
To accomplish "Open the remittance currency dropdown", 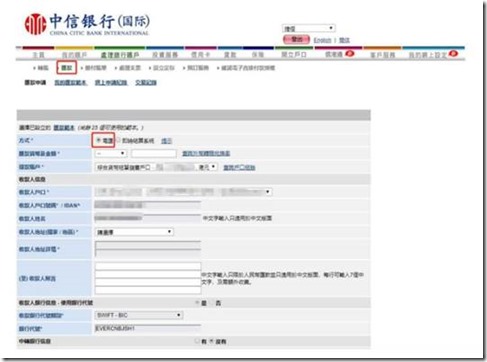I will point(111,153).
